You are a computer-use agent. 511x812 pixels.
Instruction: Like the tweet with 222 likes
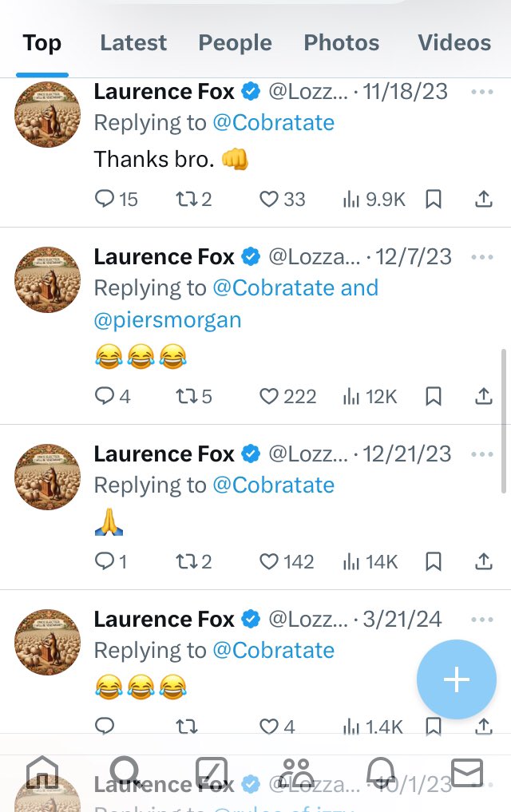coord(269,396)
